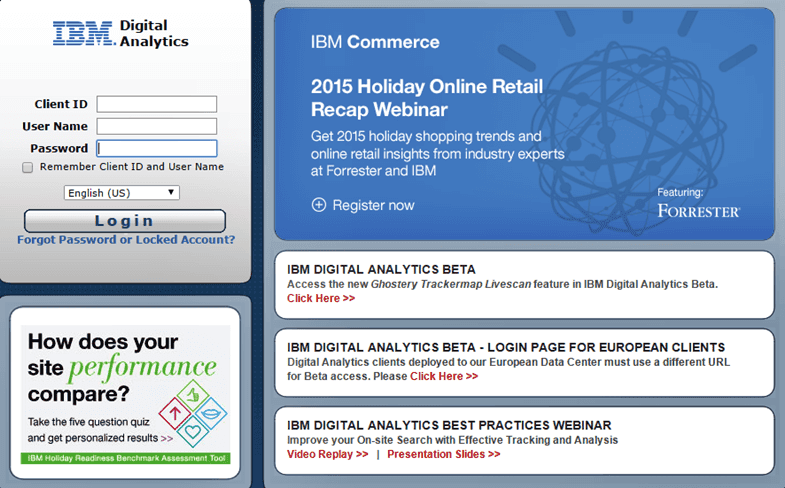Viewport: 785px width, 488px height.
Task: Click the blue lips diamond icon
Action: click(211, 413)
